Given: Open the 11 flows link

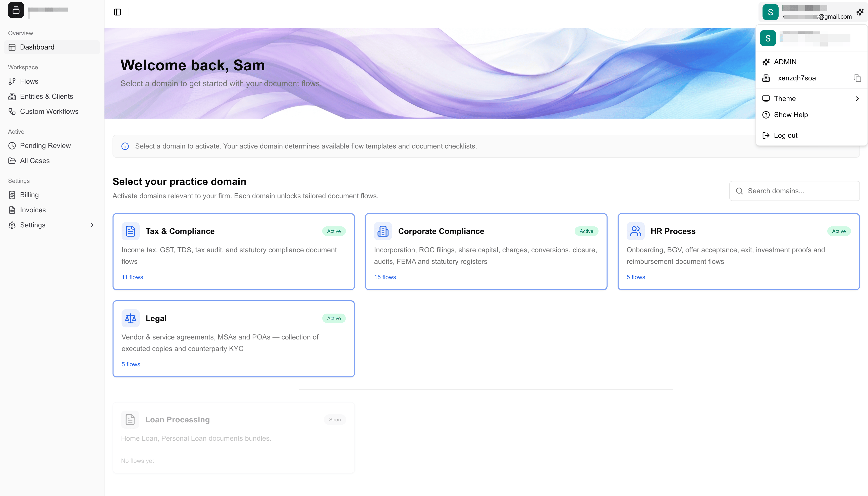Looking at the screenshot, I should tap(132, 277).
